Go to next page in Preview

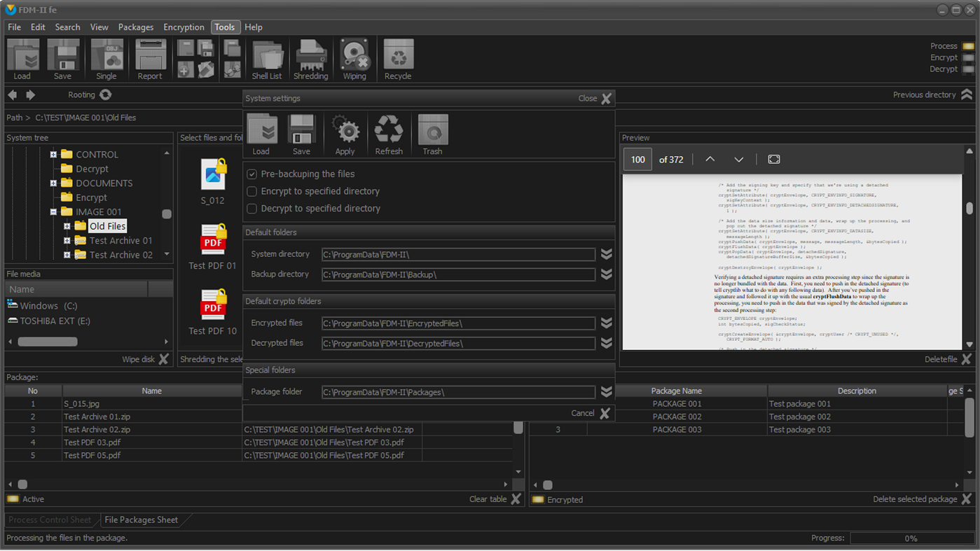click(x=739, y=160)
